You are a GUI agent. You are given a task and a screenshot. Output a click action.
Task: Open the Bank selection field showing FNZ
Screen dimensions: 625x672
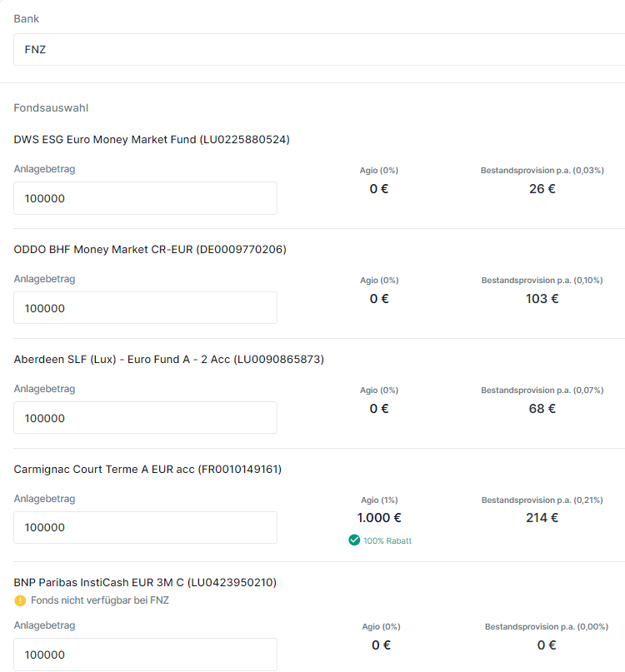(317, 49)
